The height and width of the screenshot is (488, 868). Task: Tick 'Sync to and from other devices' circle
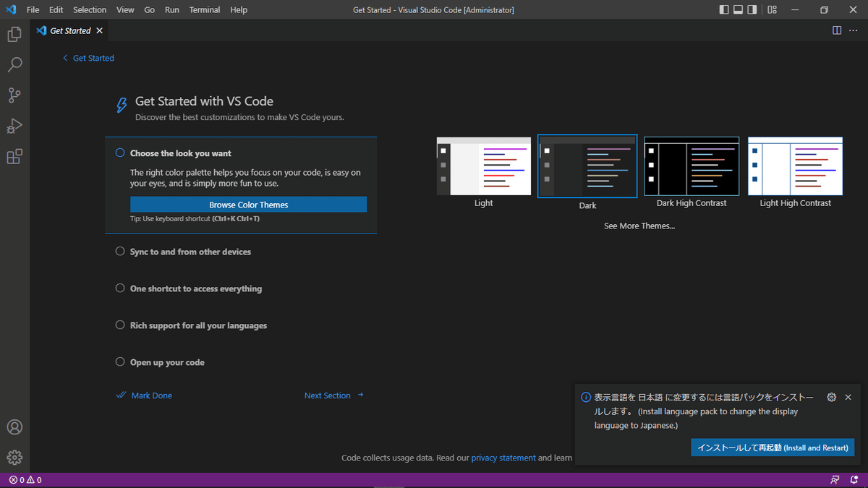pos(120,251)
